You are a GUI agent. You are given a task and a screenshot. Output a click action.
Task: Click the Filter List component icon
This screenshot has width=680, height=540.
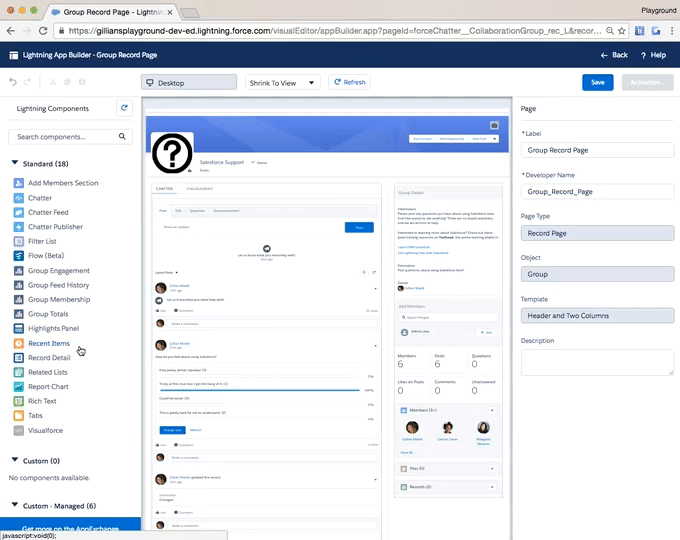coord(19,241)
